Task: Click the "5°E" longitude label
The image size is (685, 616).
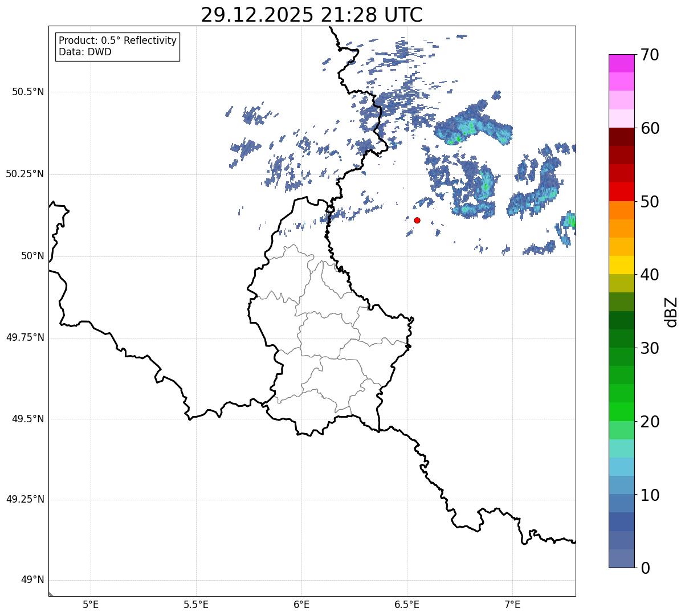Action: click(x=91, y=605)
